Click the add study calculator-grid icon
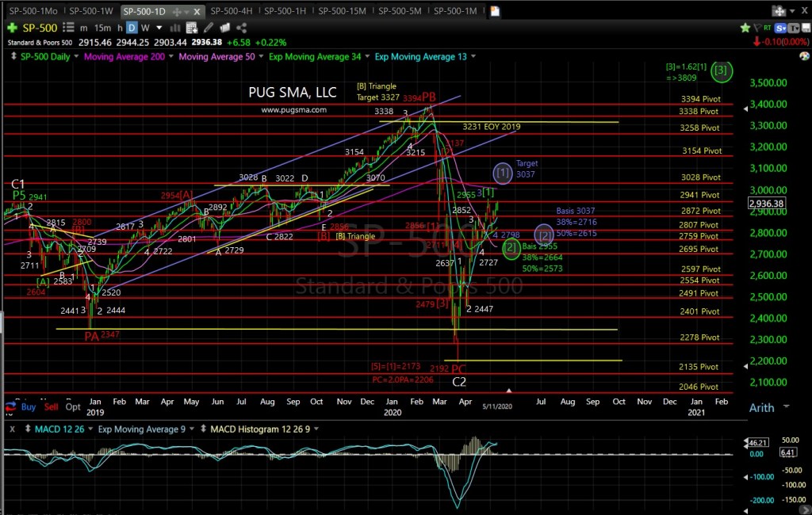The height and width of the screenshot is (515, 812). pyautogui.click(x=192, y=28)
